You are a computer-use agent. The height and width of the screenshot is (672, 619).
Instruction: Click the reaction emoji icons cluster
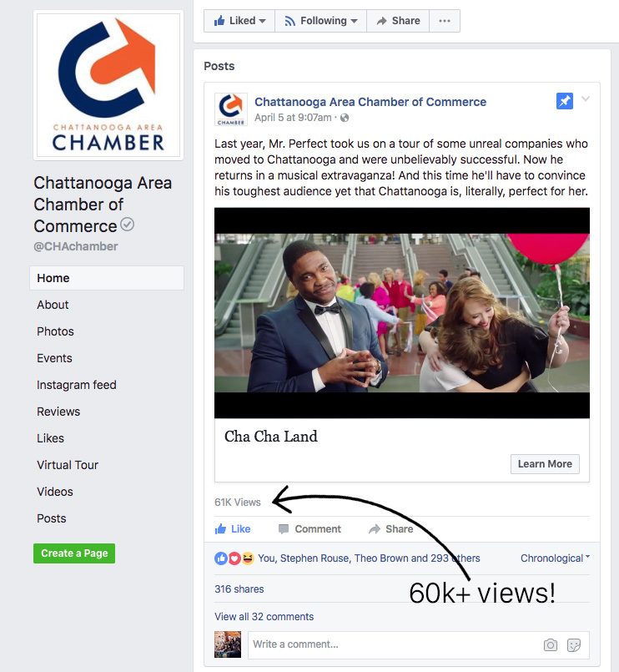click(x=234, y=558)
